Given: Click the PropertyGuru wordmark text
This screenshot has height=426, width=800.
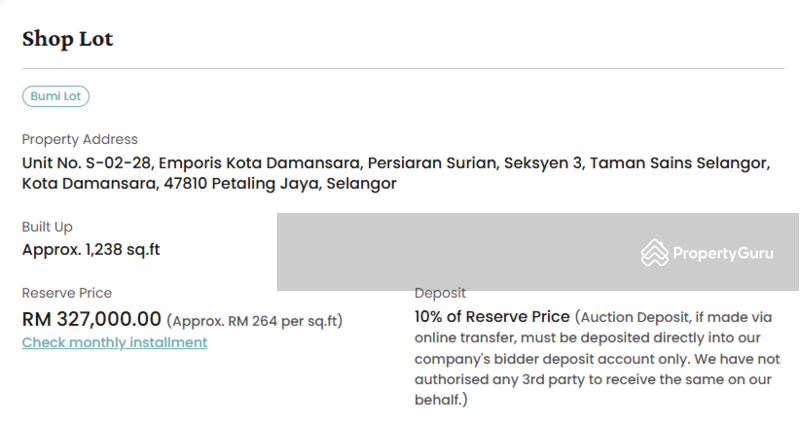Looking at the screenshot, I should [x=723, y=253].
